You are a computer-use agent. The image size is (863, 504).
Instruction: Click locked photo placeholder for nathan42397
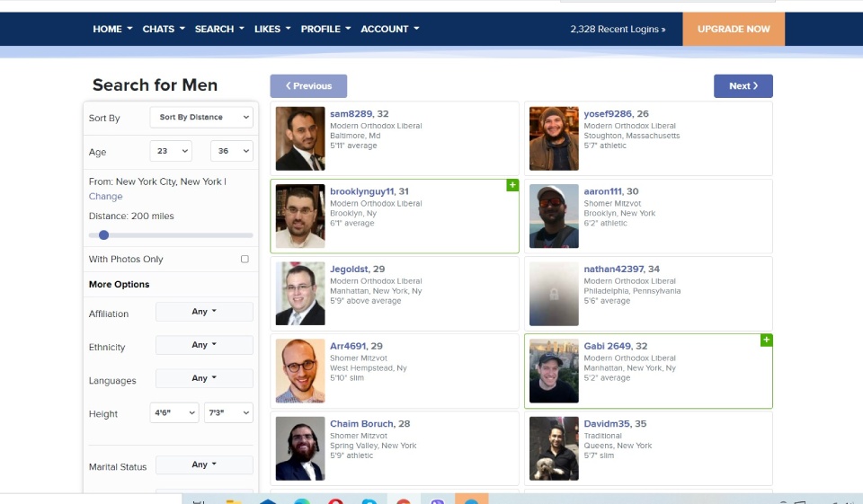click(x=554, y=294)
